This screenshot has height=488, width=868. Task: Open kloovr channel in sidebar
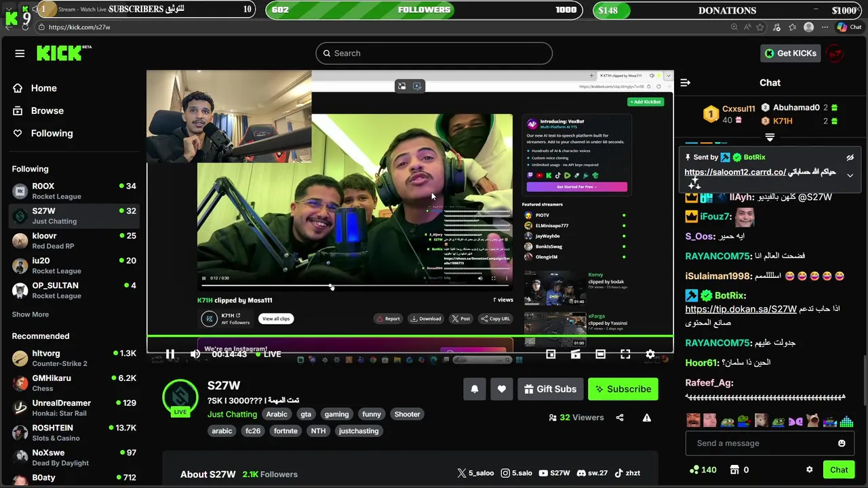click(73, 241)
